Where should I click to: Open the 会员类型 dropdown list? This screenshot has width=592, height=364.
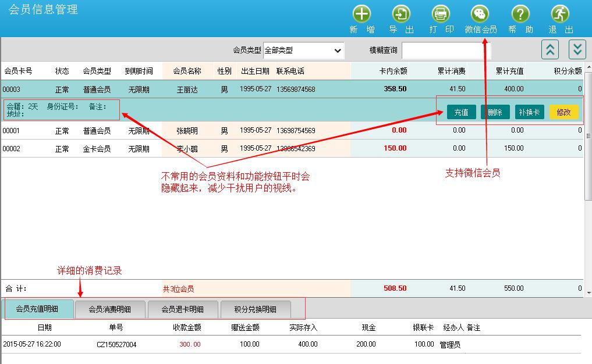click(x=303, y=51)
